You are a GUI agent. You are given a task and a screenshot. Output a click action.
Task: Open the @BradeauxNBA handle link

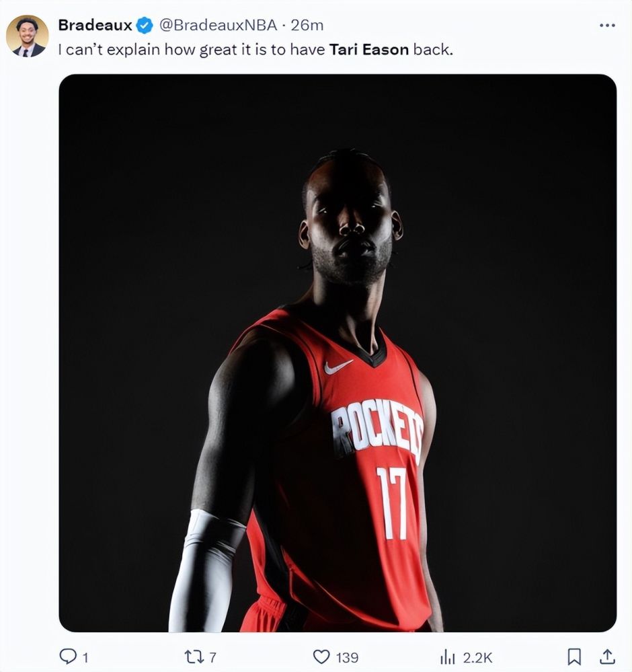(x=218, y=26)
